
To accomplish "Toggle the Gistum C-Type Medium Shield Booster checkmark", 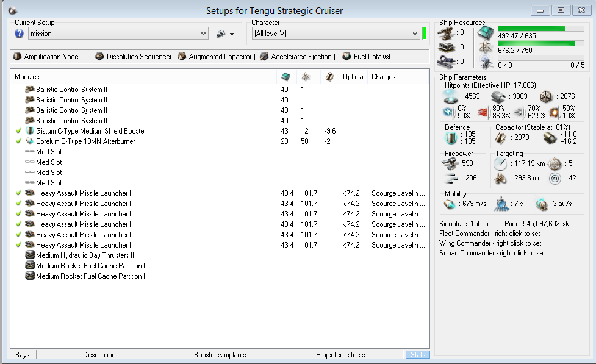I will [x=18, y=131].
